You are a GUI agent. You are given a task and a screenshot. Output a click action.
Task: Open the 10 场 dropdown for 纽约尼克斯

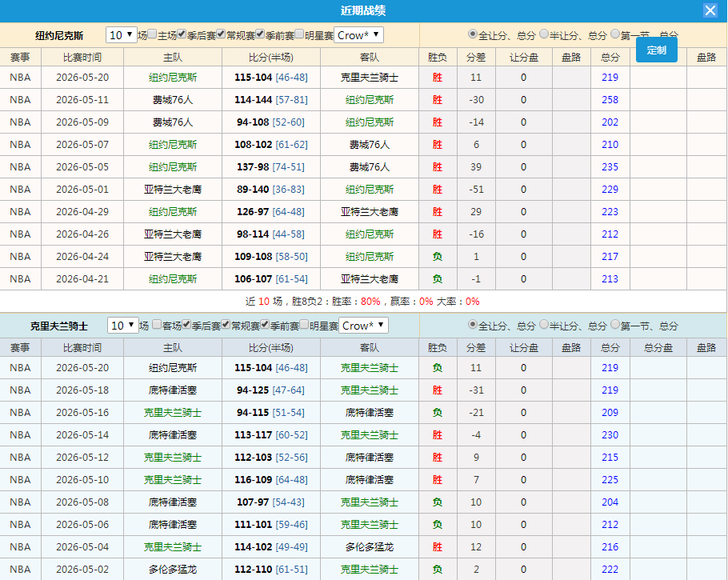[x=121, y=35]
